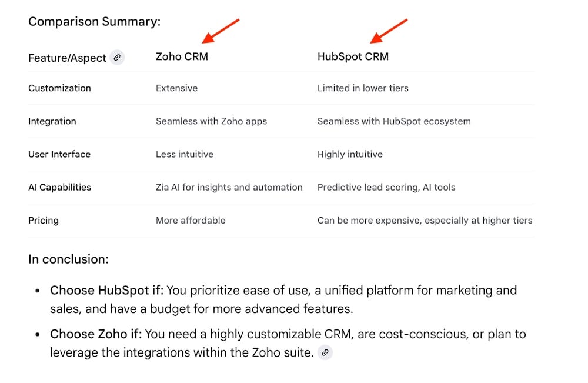Click link icon beside Feature/Aspect header
The image size is (588, 383).
coord(117,58)
